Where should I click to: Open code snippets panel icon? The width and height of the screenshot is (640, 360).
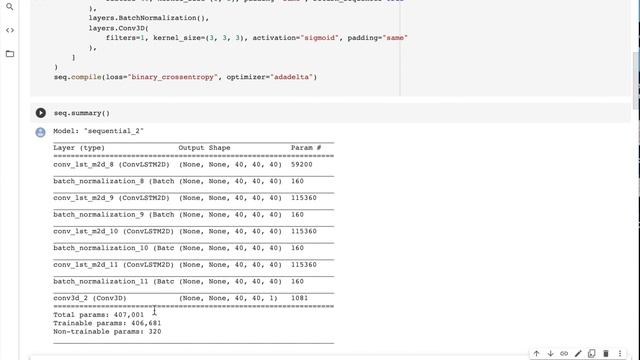[10, 30]
